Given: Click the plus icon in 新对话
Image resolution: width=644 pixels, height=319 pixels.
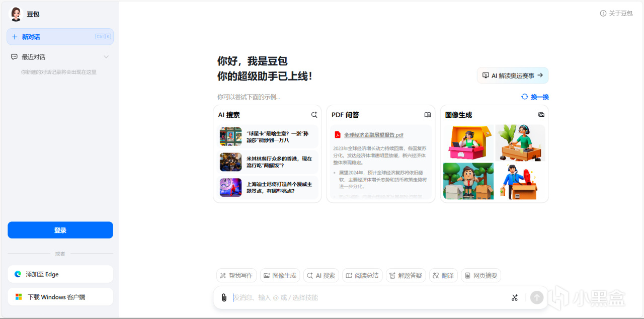Looking at the screenshot, I should click(x=15, y=37).
